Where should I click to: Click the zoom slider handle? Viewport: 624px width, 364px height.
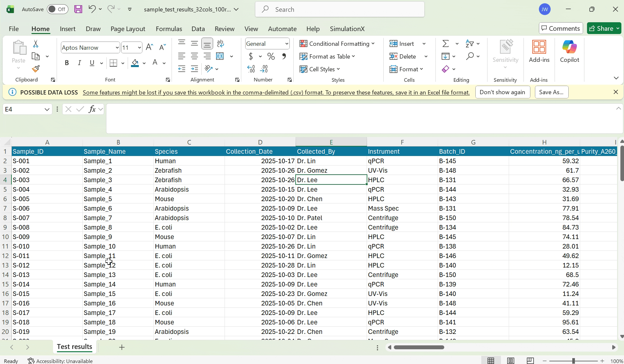click(x=573, y=361)
